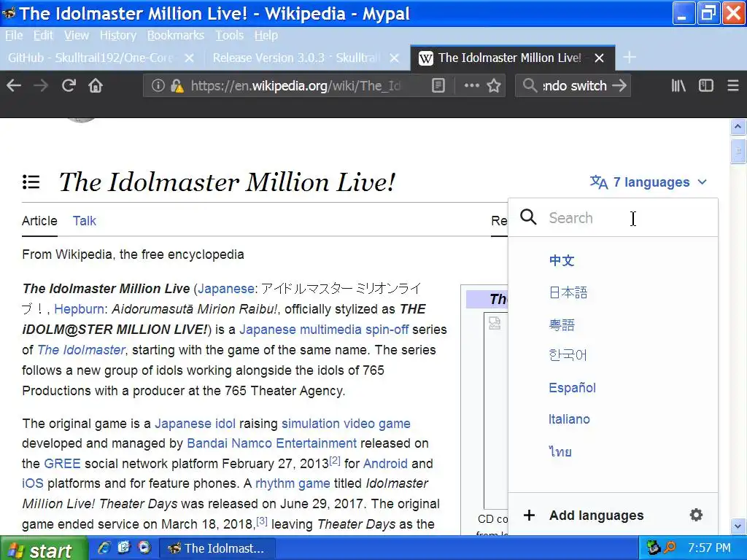Open language settings gear icon
Image resolution: width=747 pixels, height=560 pixels.
(x=696, y=515)
